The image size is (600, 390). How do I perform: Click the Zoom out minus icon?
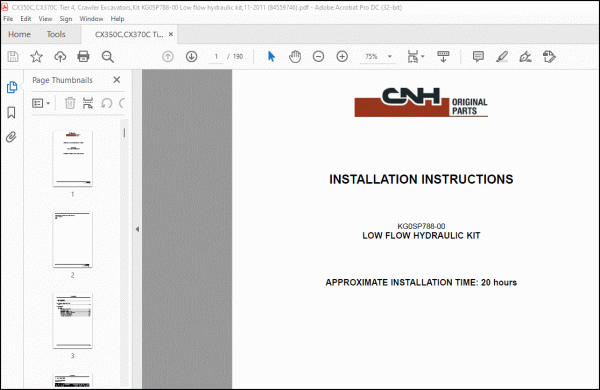coord(318,57)
